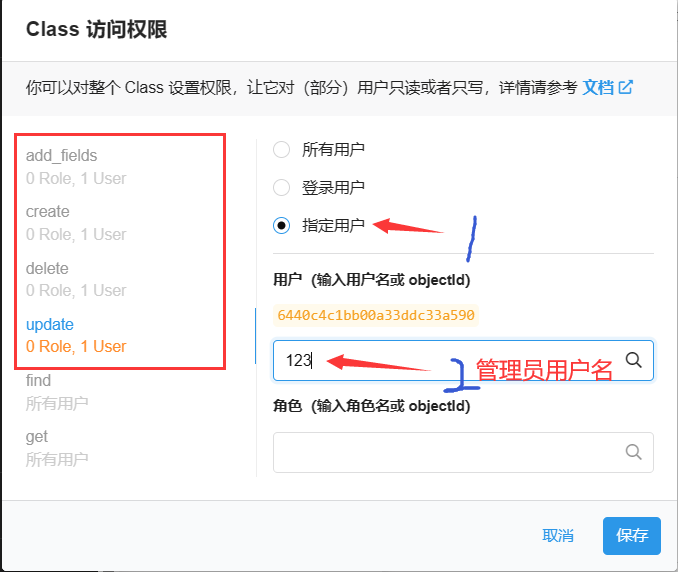Open the 文档 documentation link
Image resolution: width=678 pixels, height=572 pixels.
coord(598,87)
